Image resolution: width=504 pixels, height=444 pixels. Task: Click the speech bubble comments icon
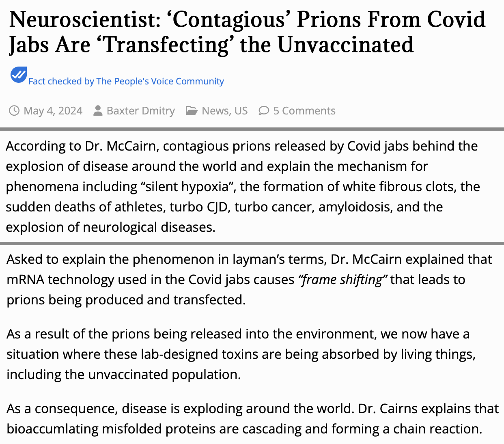[x=264, y=110]
